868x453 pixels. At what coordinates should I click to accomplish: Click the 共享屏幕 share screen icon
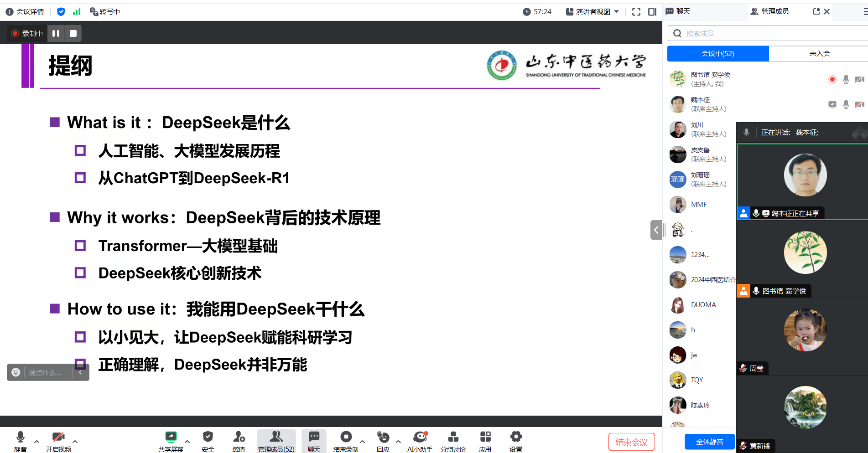pos(171,437)
